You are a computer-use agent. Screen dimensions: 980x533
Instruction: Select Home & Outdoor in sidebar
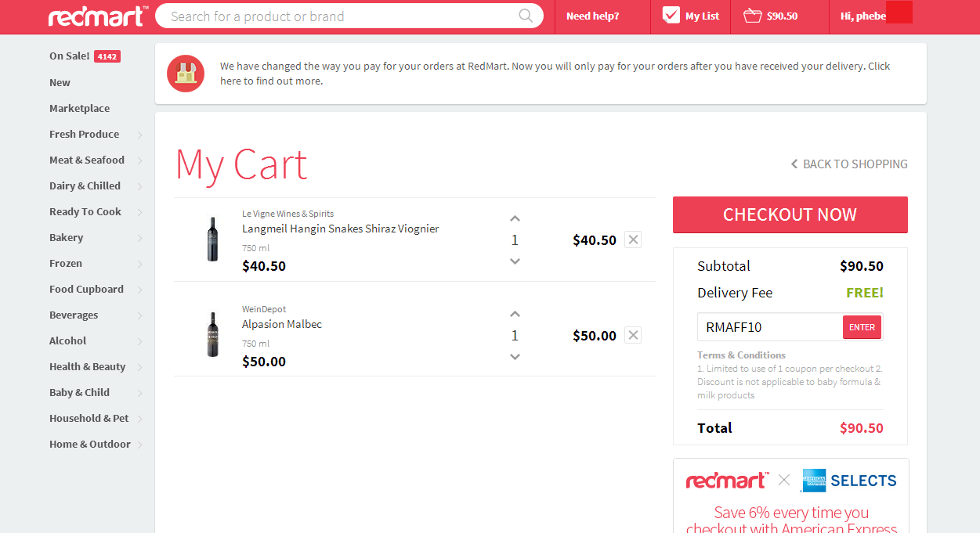click(89, 444)
